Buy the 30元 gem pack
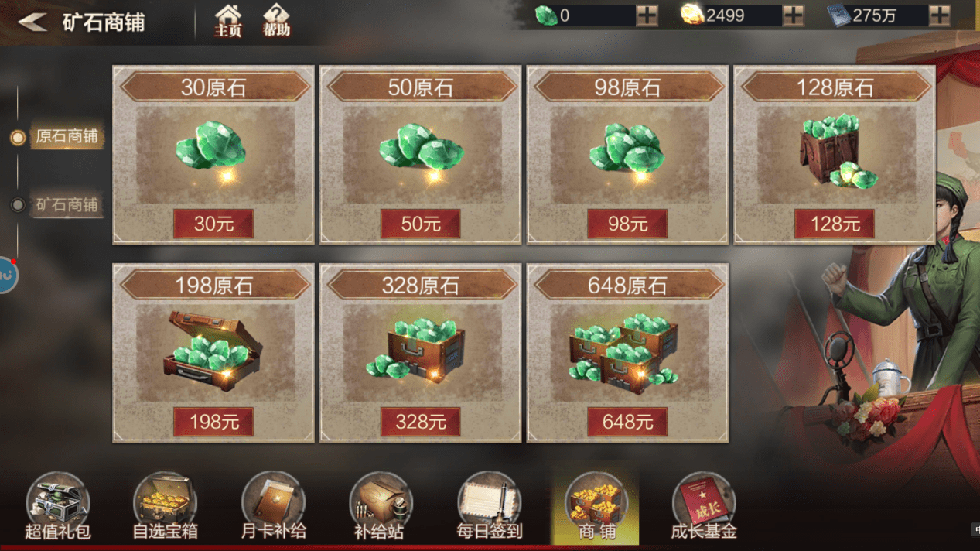This screenshot has width=980, height=551. 213,224
